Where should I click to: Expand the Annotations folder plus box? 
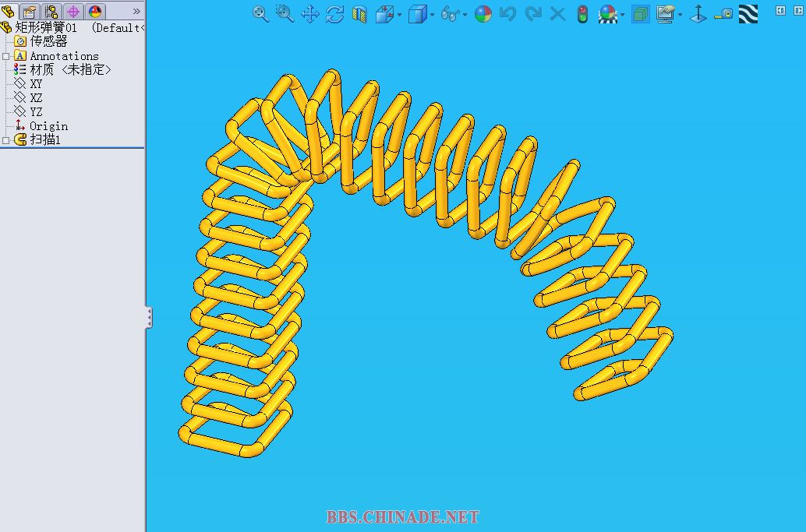5,56
